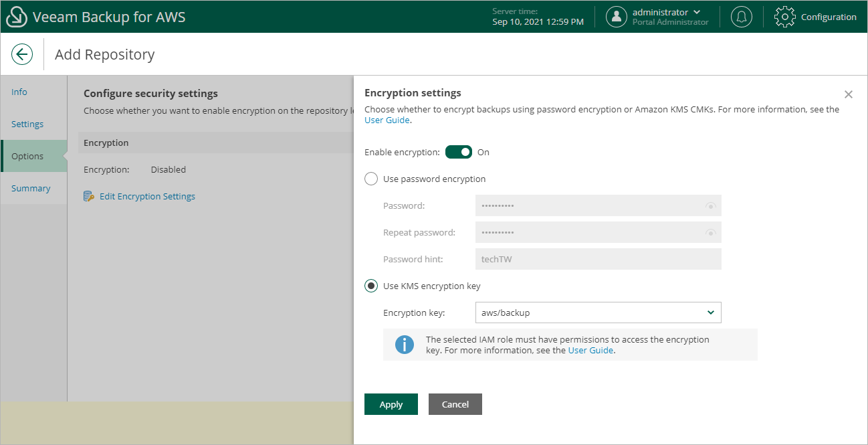Click the Configuration gear icon
868x445 pixels.
coord(785,17)
